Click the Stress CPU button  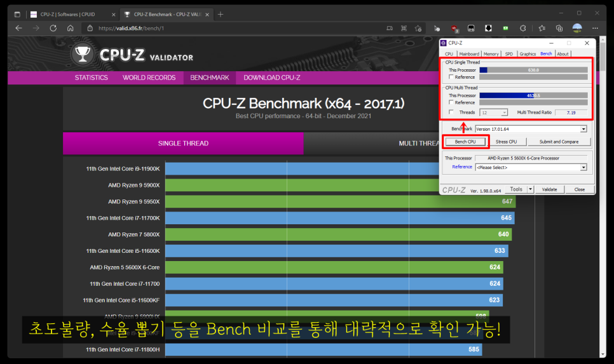(506, 142)
